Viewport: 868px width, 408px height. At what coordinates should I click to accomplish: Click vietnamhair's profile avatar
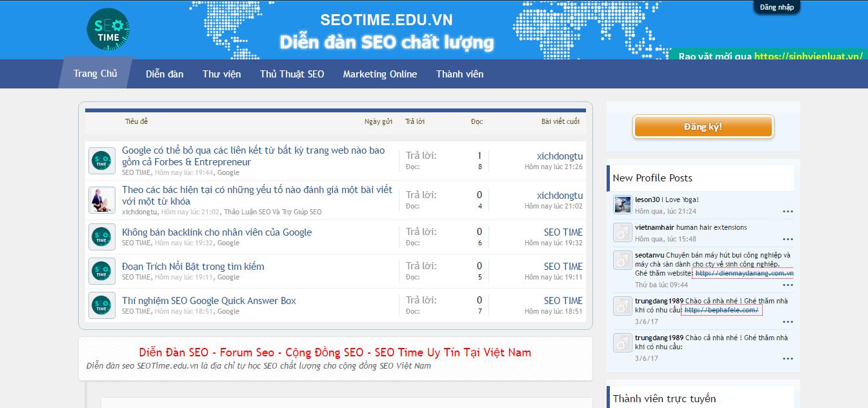(622, 232)
